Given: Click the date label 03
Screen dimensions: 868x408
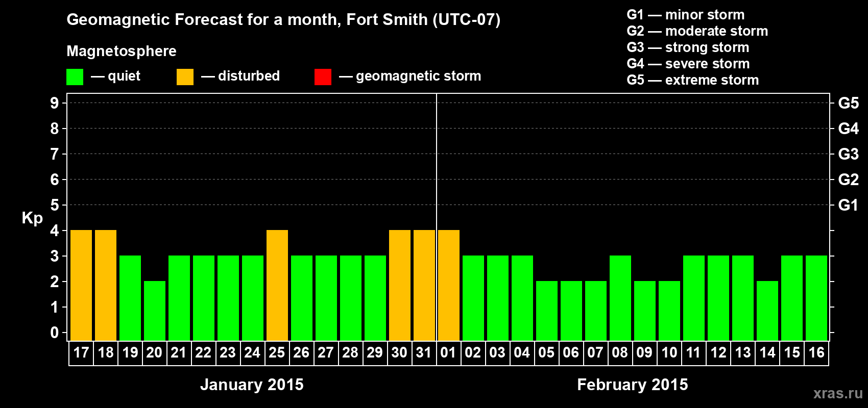Looking at the screenshot, I should coord(497,353).
